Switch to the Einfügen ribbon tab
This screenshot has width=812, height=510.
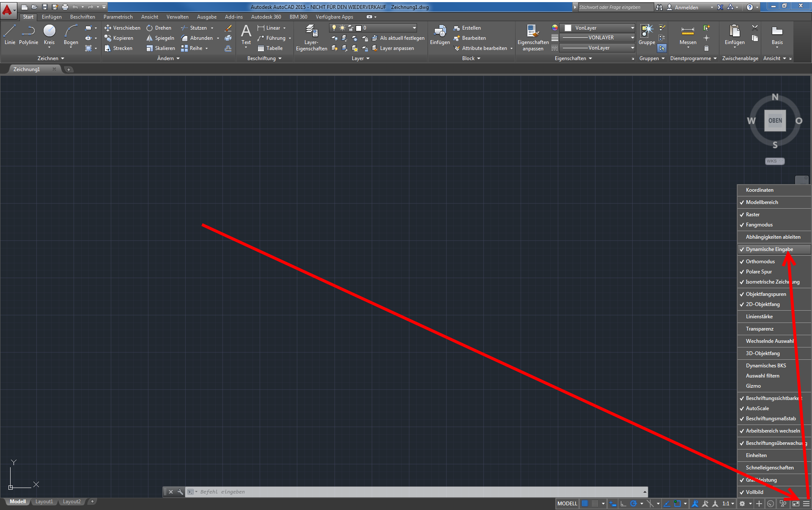coord(52,17)
